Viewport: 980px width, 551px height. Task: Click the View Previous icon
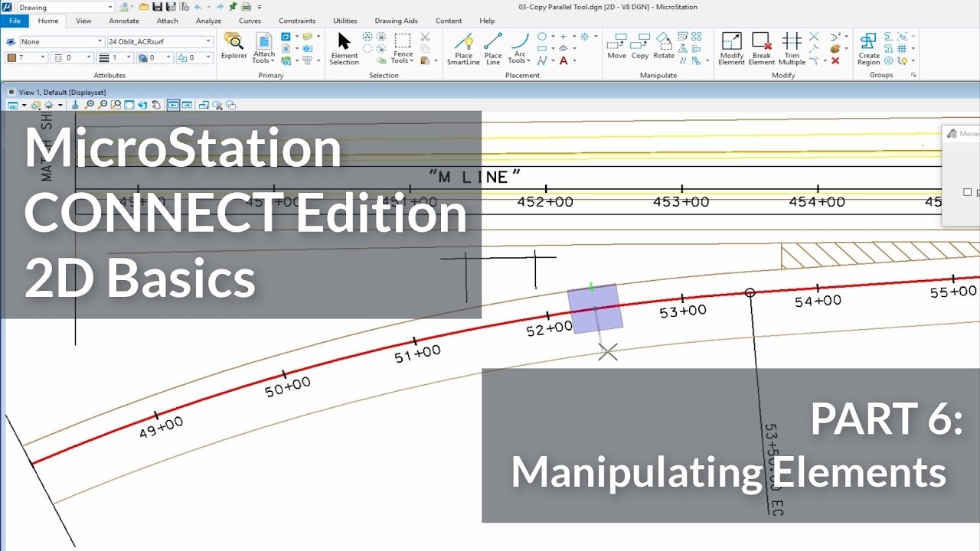pyautogui.click(x=173, y=104)
